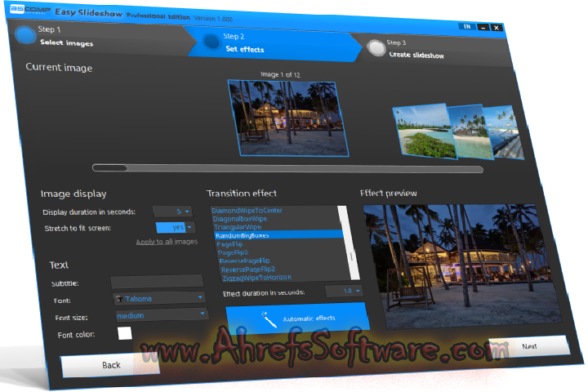
Task: Click in the Subtitle text field
Action: click(156, 282)
